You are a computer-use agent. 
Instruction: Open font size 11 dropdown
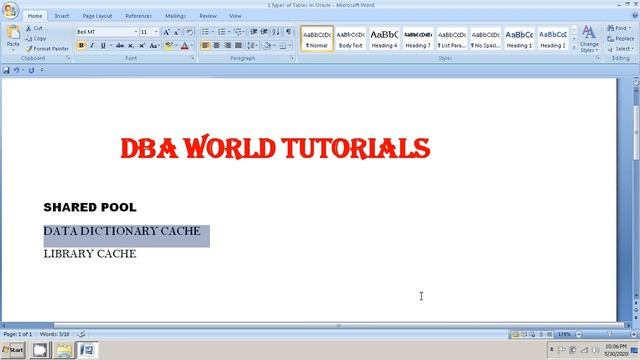156,32
